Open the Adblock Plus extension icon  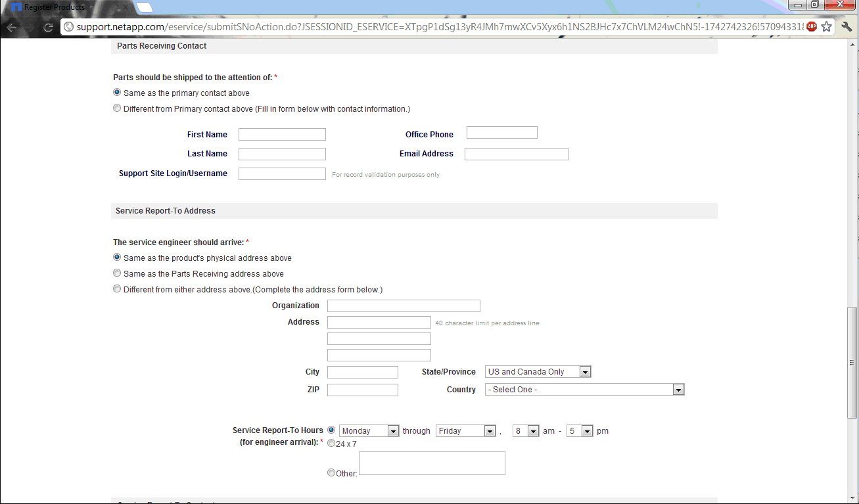pyautogui.click(x=812, y=27)
